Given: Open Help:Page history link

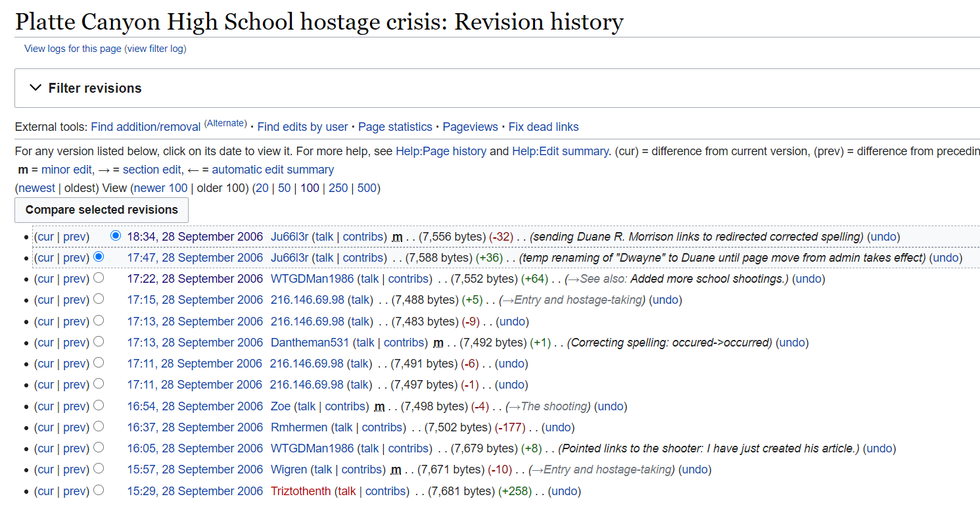Looking at the screenshot, I should pyautogui.click(x=441, y=151).
